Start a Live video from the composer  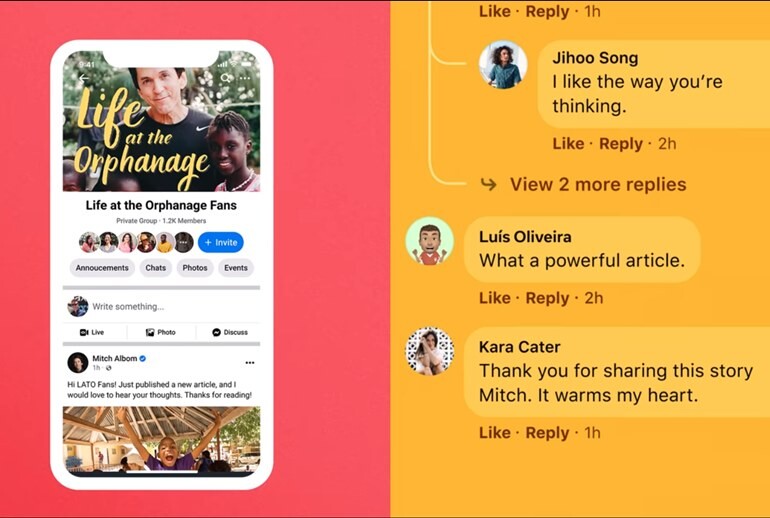[92, 332]
